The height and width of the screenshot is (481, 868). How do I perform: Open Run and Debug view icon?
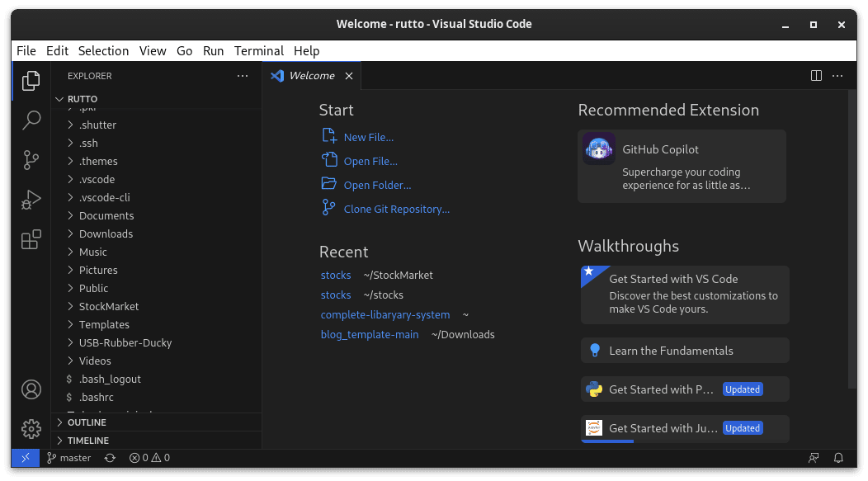(x=31, y=200)
